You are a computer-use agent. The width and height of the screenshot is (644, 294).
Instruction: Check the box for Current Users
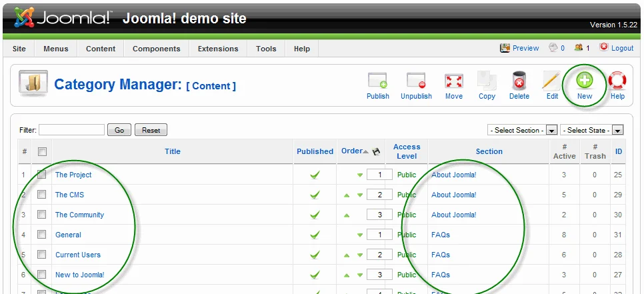tap(41, 255)
